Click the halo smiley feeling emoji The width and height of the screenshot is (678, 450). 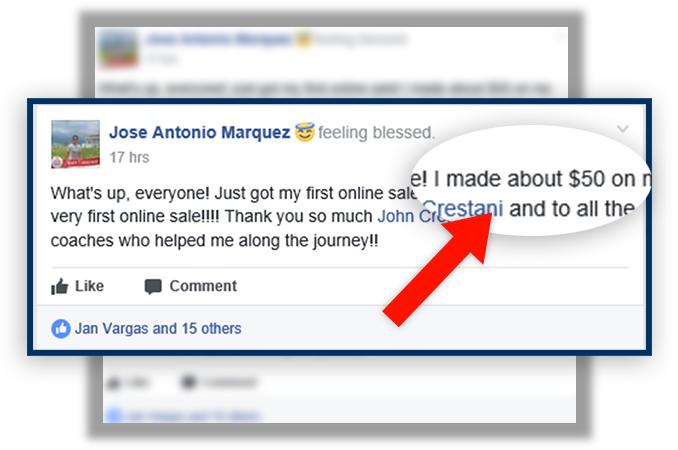[x=304, y=132]
